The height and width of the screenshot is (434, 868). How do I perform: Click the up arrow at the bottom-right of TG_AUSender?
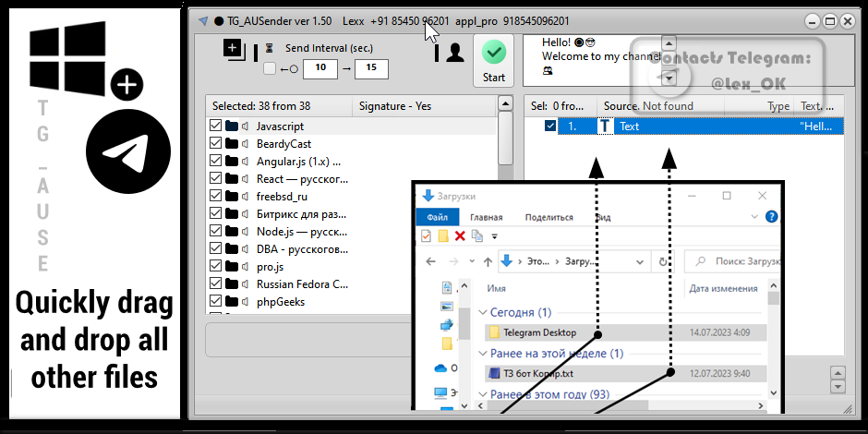pyautogui.click(x=838, y=373)
